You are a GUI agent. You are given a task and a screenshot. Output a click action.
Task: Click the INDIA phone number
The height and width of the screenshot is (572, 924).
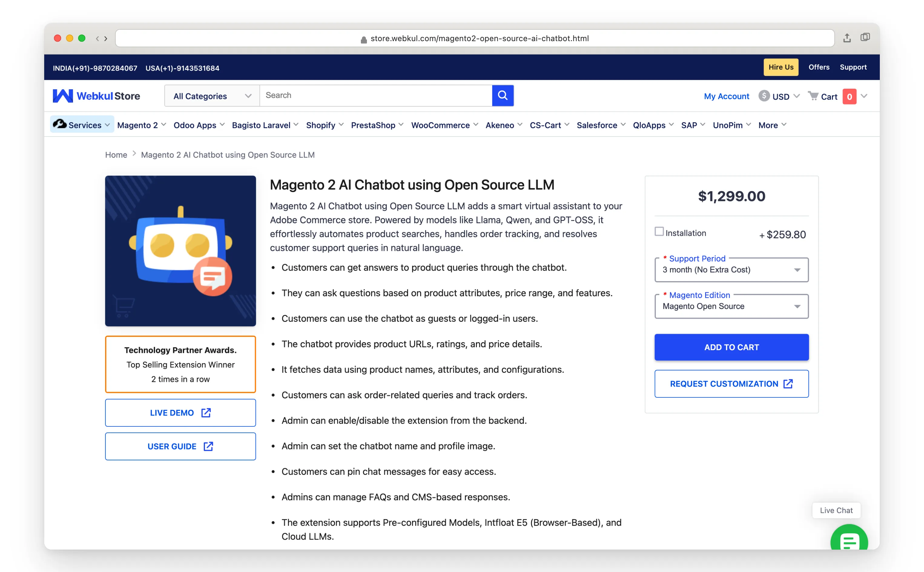(x=94, y=68)
